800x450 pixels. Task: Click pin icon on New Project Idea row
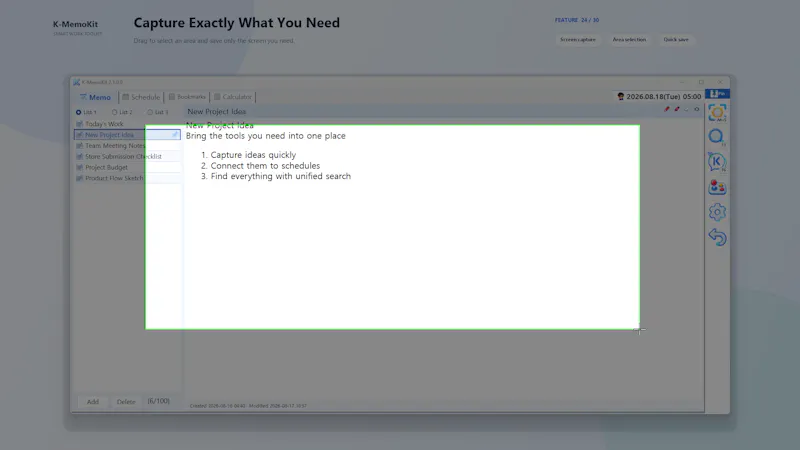pyautogui.click(x=175, y=135)
